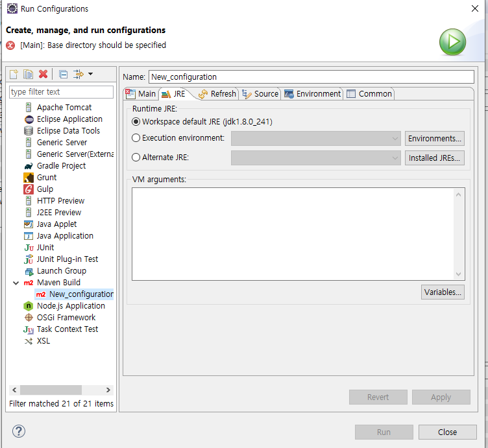The image size is (488, 448).
Task: Click the Node.js Application icon
Action: (29, 306)
